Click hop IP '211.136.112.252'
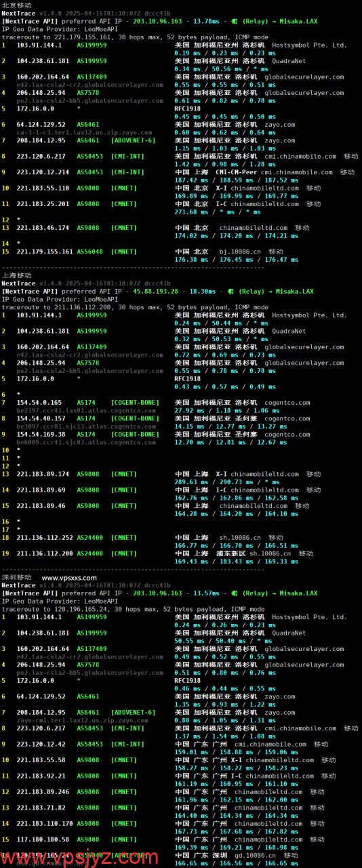This screenshot has width=362, height=868. tap(45, 537)
